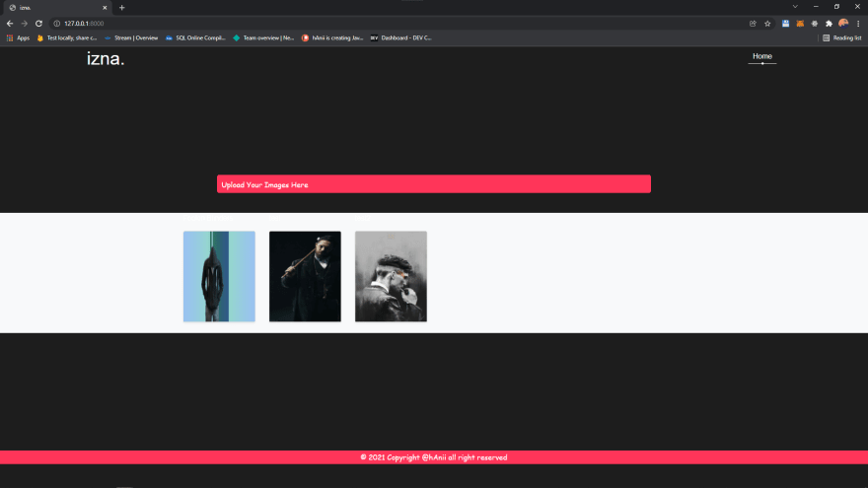This screenshot has height=488, width=868.
Task: Open the Chrome profile avatar
Action: [843, 24]
